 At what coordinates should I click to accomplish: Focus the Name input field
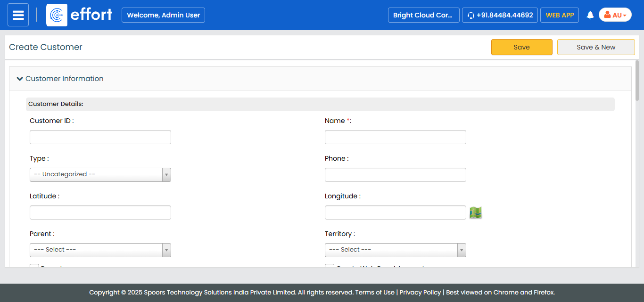395,137
